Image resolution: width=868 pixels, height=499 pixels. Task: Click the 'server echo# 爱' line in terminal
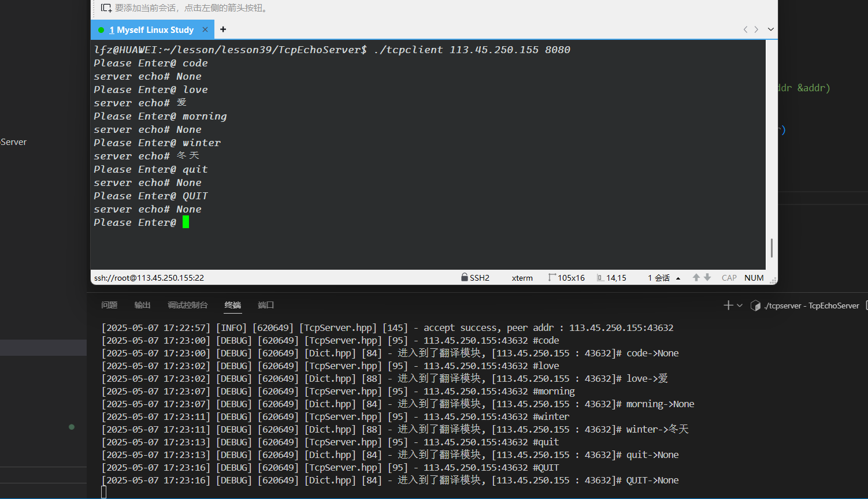[140, 103]
